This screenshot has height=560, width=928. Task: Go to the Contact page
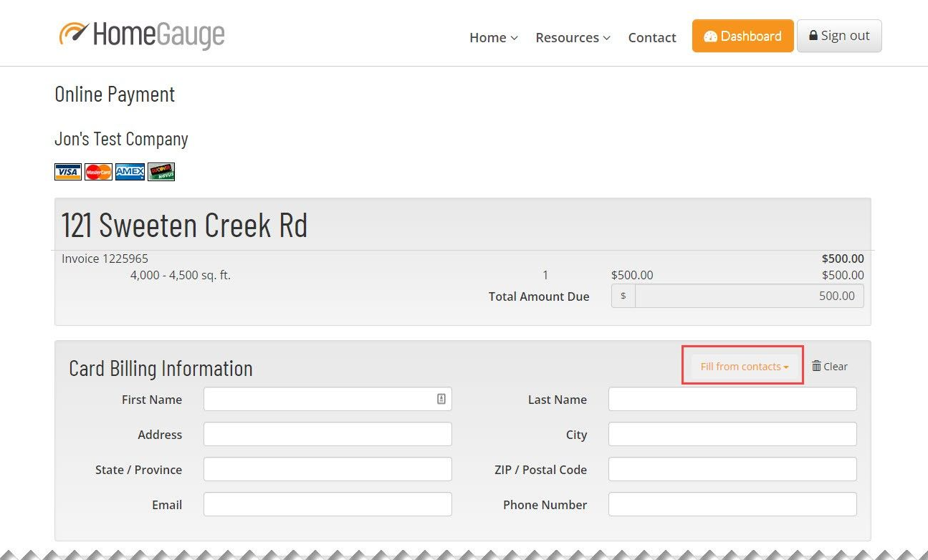(x=651, y=37)
